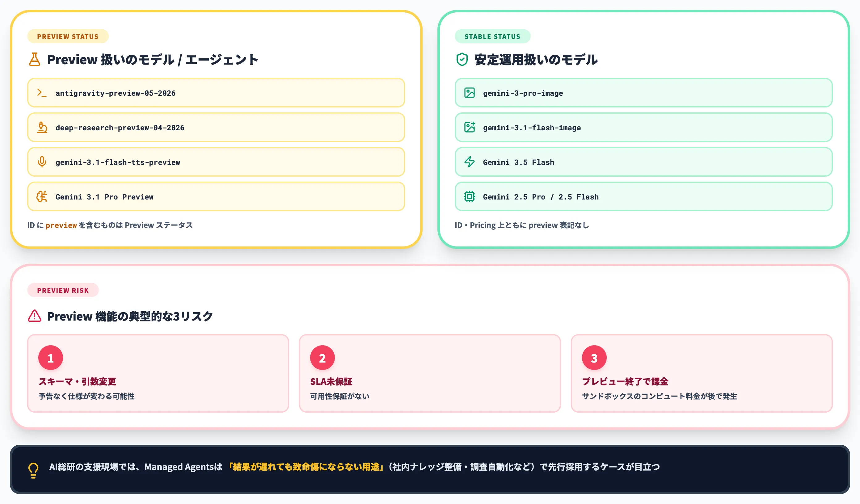This screenshot has height=504, width=860.
Task: Select the PREVIEW RISK badge
Action: (63, 290)
